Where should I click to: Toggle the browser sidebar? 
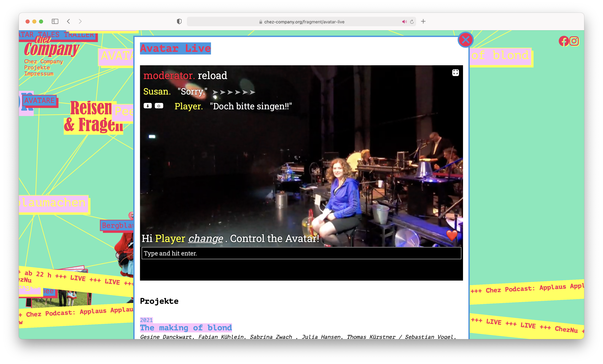click(55, 22)
